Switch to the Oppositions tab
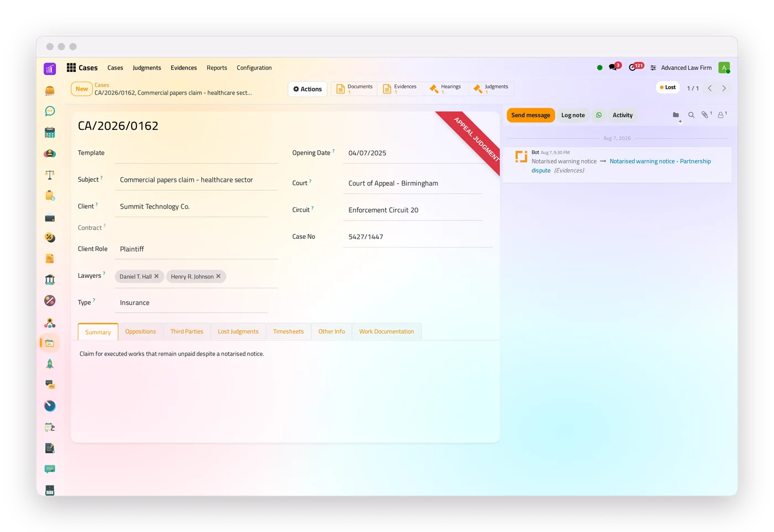This screenshot has width=774, height=532. (x=140, y=331)
